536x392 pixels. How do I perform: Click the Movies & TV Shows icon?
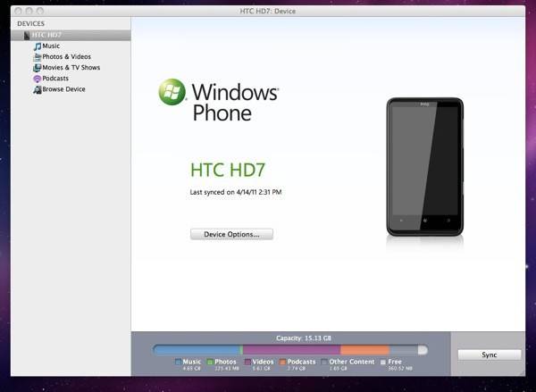37,68
